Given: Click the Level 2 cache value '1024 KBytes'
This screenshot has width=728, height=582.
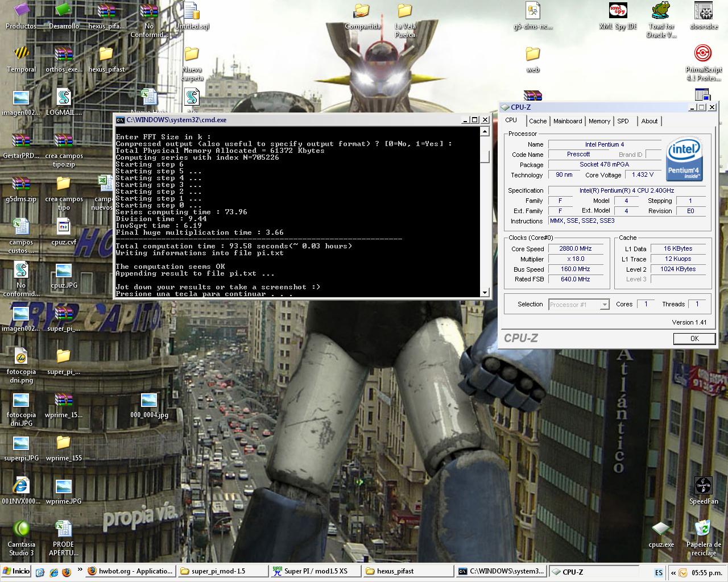Looking at the screenshot, I should 678,269.
